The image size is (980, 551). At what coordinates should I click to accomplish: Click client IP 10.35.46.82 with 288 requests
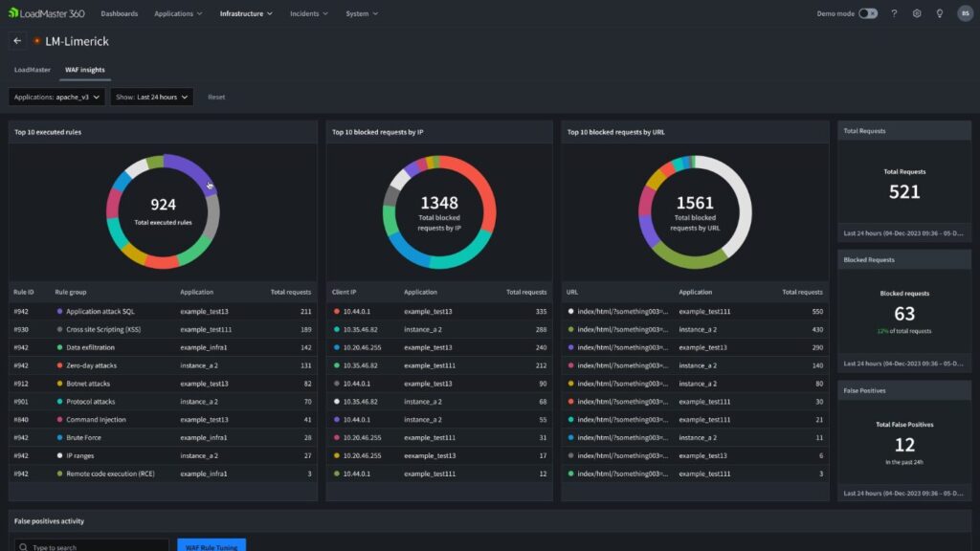coord(360,329)
